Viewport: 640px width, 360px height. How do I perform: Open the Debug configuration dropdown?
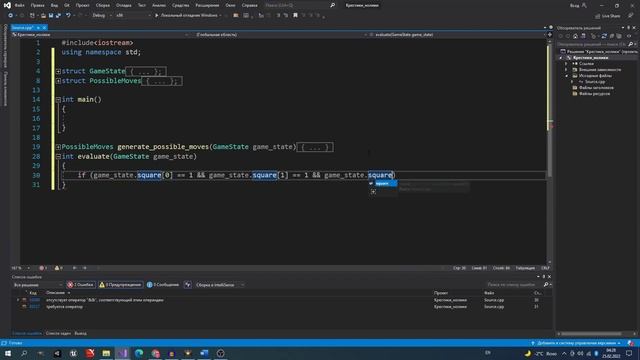click(101, 16)
